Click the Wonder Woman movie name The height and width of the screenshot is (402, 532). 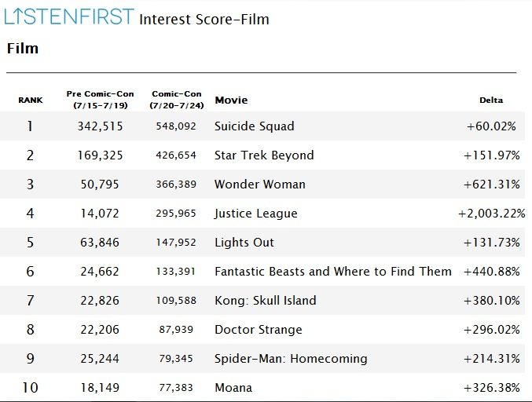(x=260, y=185)
